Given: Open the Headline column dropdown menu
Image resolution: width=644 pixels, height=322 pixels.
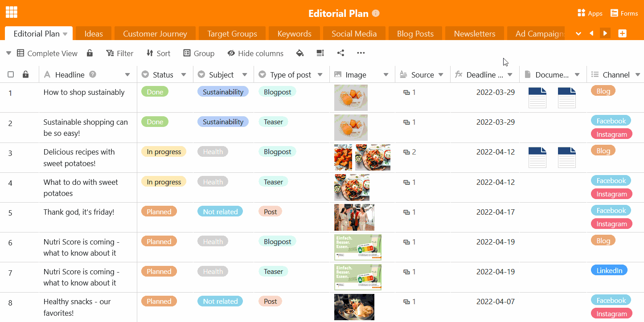Looking at the screenshot, I should (127, 75).
